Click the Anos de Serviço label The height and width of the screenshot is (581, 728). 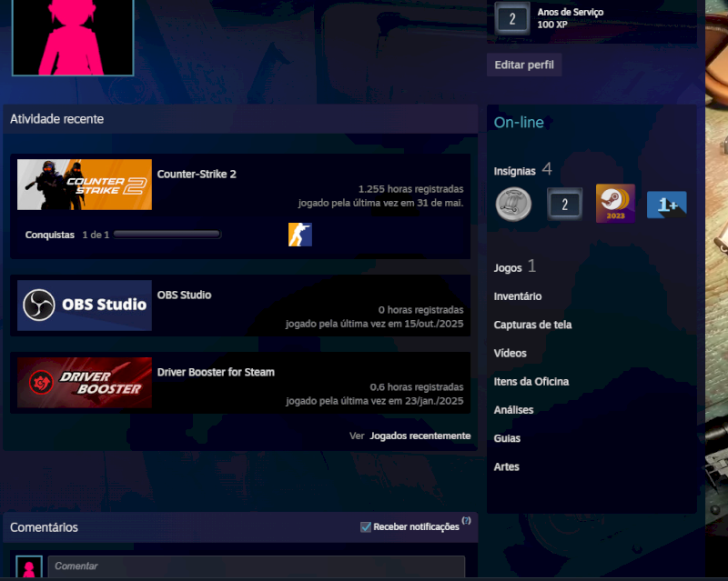click(x=571, y=13)
